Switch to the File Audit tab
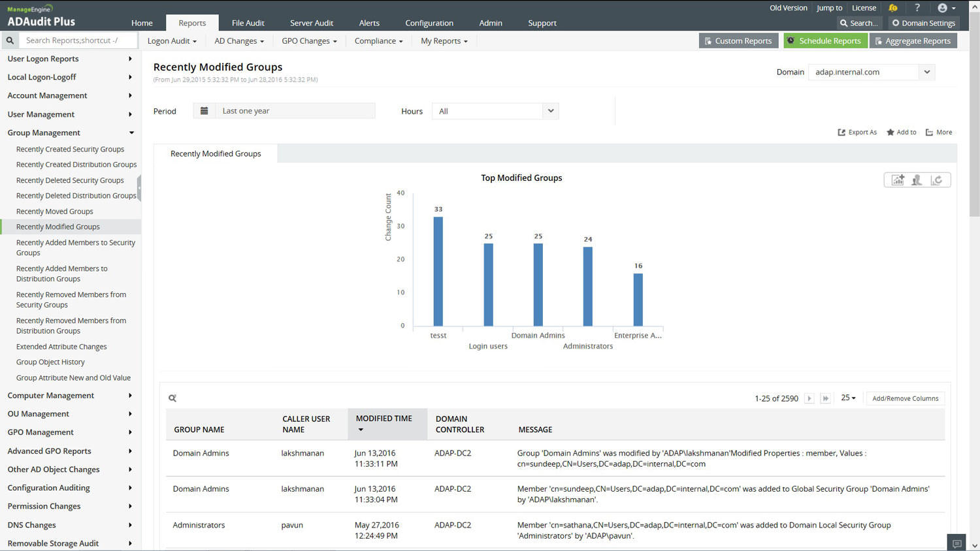The height and width of the screenshot is (551, 980). click(248, 23)
